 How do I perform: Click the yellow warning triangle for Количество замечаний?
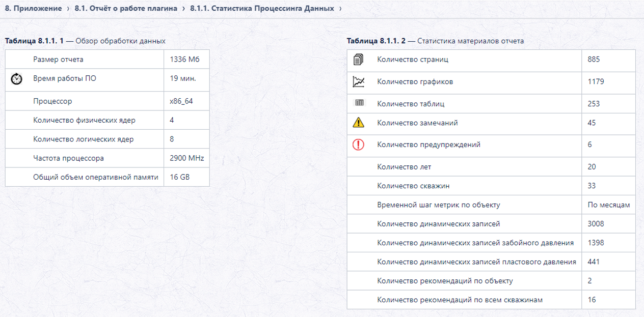click(x=359, y=123)
